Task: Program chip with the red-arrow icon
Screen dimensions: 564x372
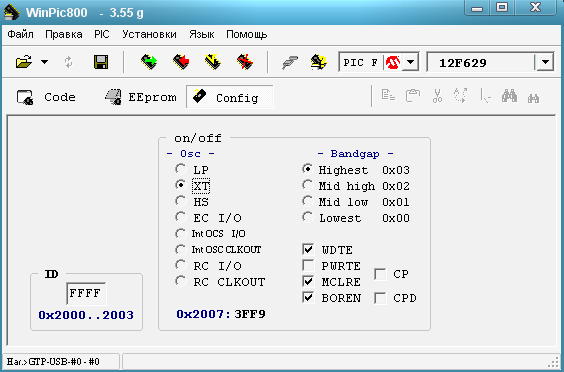Action: [181, 62]
